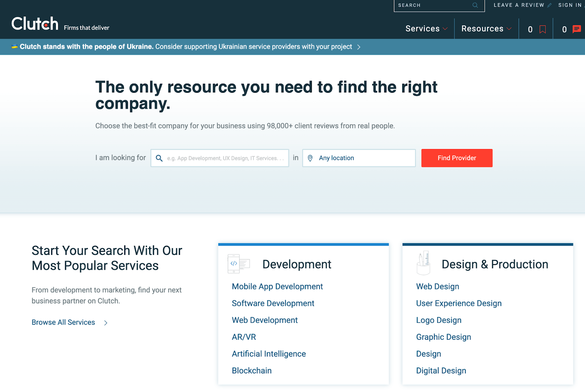This screenshot has width=585, height=392.
Task: Open saved bookmarks via the bookmark icon
Action: pyautogui.click(x=543, y=29)
